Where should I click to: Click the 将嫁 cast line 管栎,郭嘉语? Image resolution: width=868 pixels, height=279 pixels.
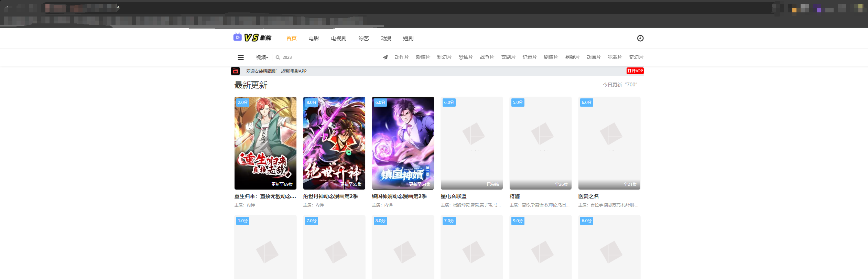click(540, 205)
